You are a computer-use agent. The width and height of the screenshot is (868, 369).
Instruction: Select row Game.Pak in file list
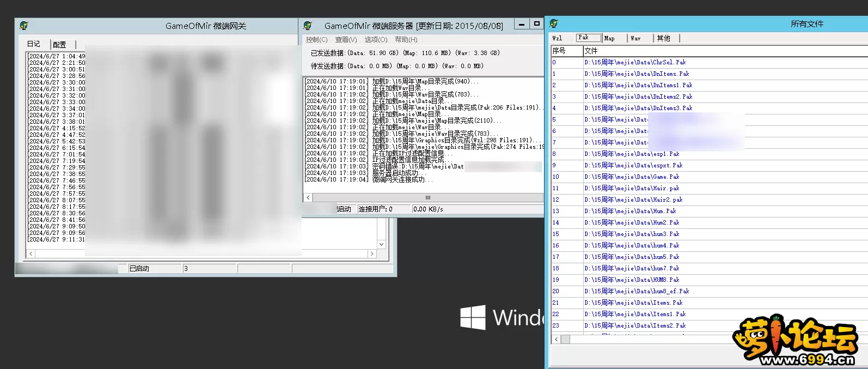(x=710, y=177)
